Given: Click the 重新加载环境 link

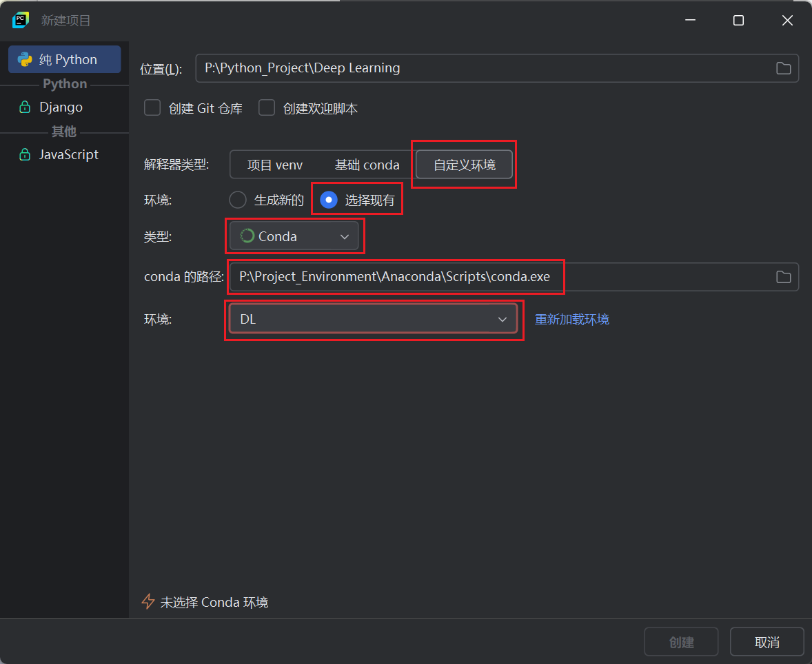Looking at the screenshot, I should click(571, 320).
